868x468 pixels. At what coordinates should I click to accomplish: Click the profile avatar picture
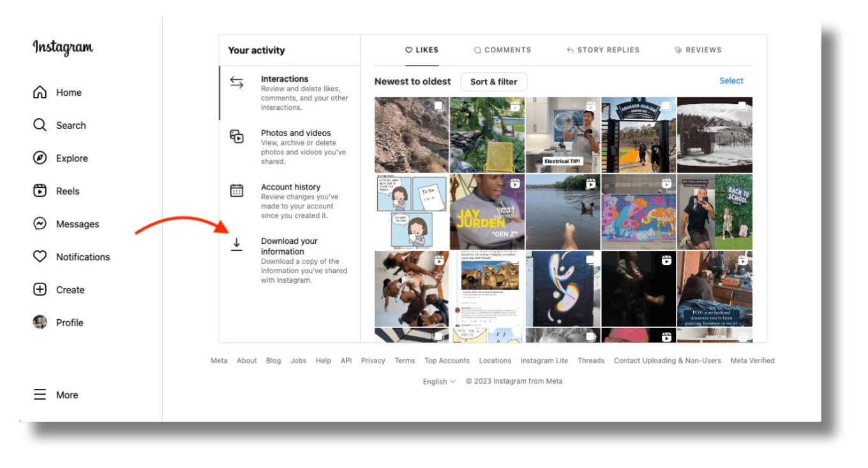coord(40,322)
